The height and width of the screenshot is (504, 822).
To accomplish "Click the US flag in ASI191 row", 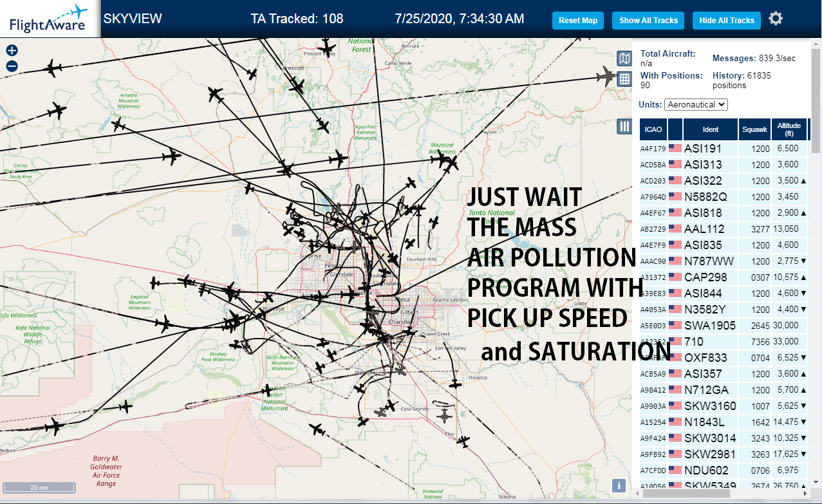I will coord(675,148).
